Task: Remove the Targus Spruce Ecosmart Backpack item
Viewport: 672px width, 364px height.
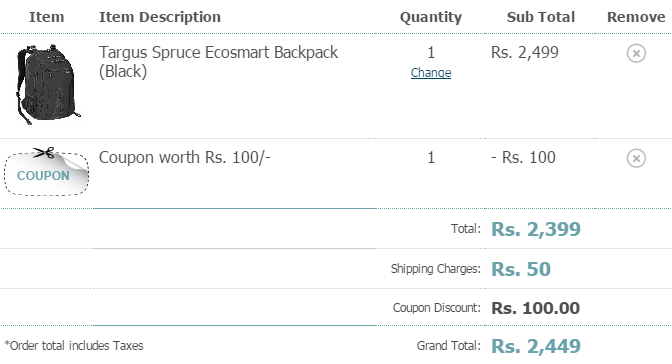Action: coord(636,54)
